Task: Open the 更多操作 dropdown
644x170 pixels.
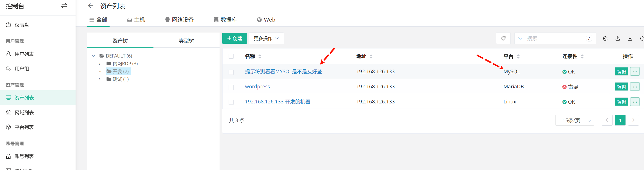Action: (x=266, y=38)
